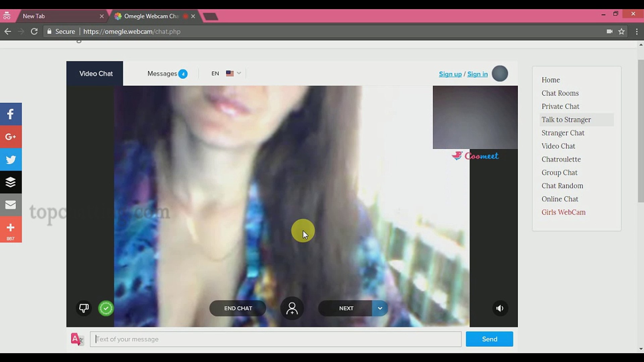Select the Video Chat tab
644x362 pixels.
[x=96, y=73]
